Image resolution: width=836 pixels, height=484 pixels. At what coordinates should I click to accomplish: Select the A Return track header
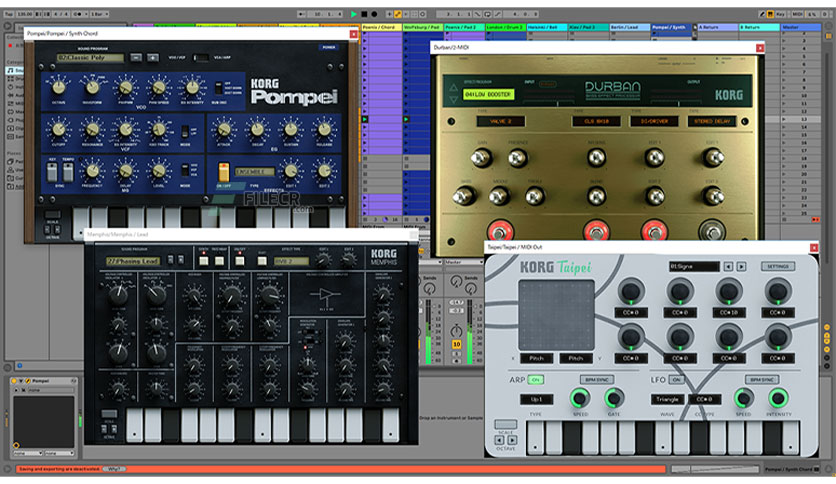[x=717, y=27]
